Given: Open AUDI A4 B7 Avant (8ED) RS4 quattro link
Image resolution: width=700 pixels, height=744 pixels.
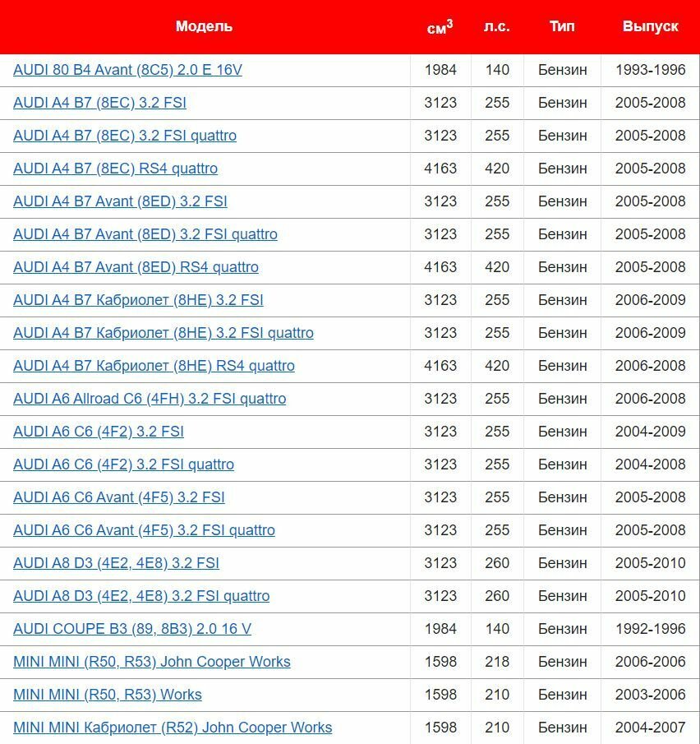Looking at the screenshot, I should [136, 267].
